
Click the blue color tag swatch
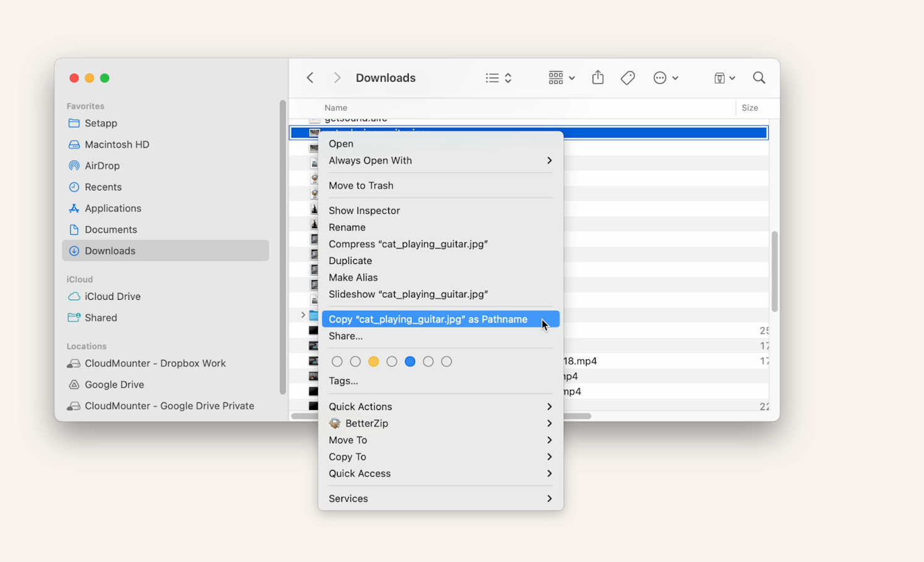(x=410, y=361)
